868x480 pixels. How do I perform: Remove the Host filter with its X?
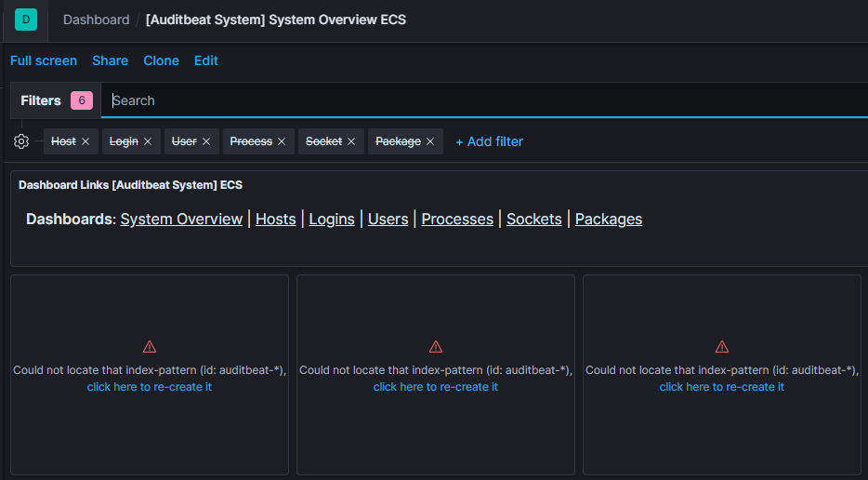point(85,141)
